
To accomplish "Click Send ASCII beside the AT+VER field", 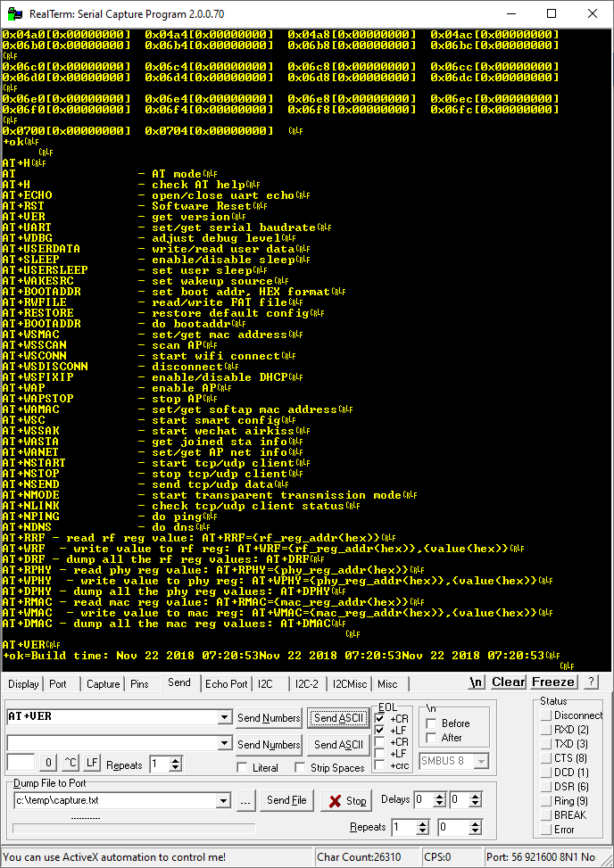I will (x=338, y=718).
